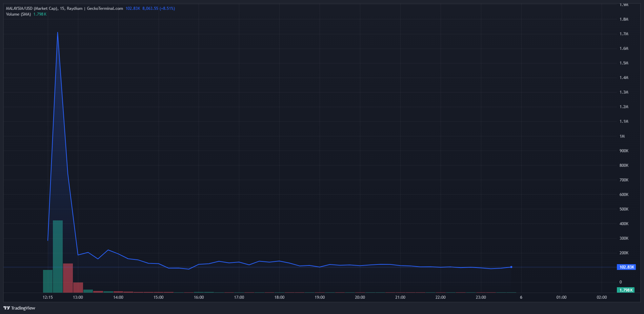Click the MALAYSIA/USD chart legend title
This screenshot has width=644, height=314.
coord(64,8)
